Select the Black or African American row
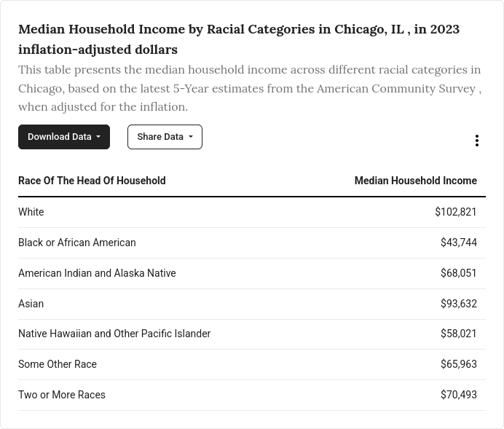504x429 pixels. (77, 243)
